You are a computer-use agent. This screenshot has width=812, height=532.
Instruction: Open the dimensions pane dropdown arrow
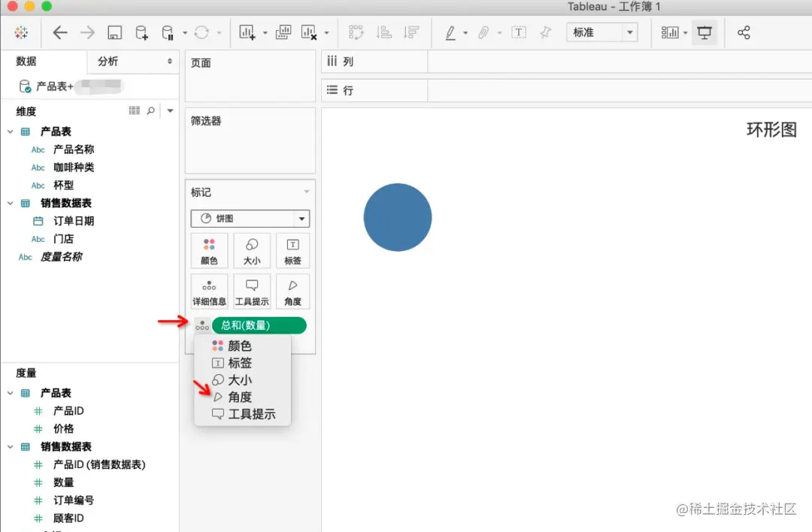click(170, 110)
